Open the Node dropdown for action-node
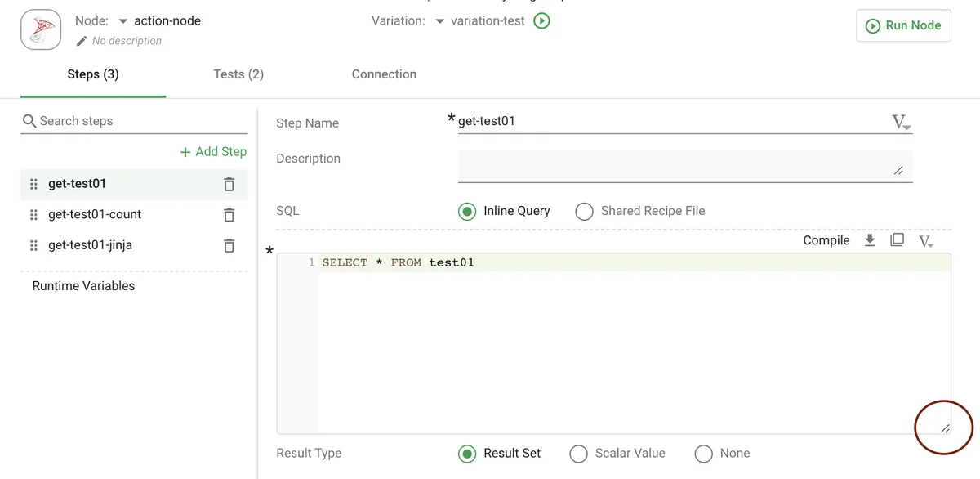 123,21
